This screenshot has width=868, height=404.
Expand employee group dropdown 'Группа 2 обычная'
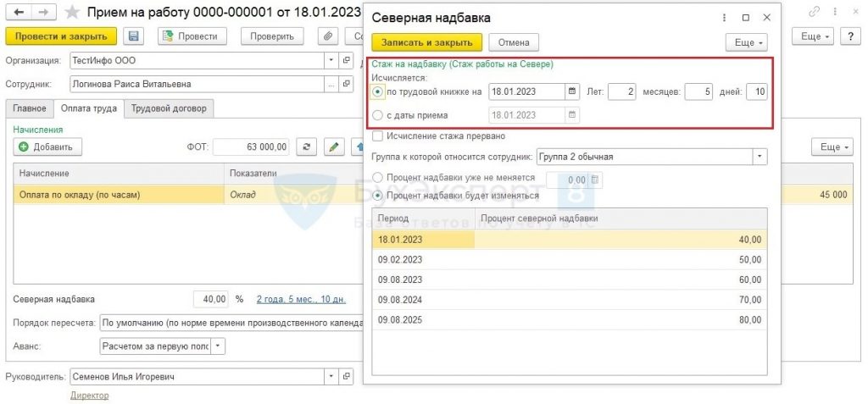[760, 157]
